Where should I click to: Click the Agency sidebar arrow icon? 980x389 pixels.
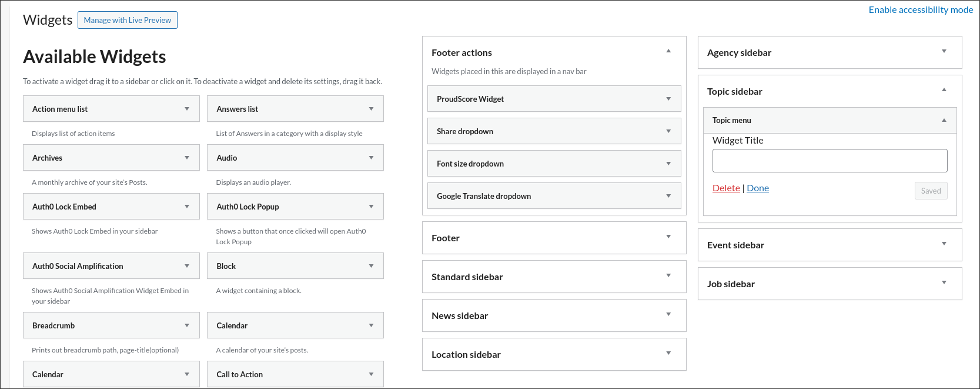(944, 52)
